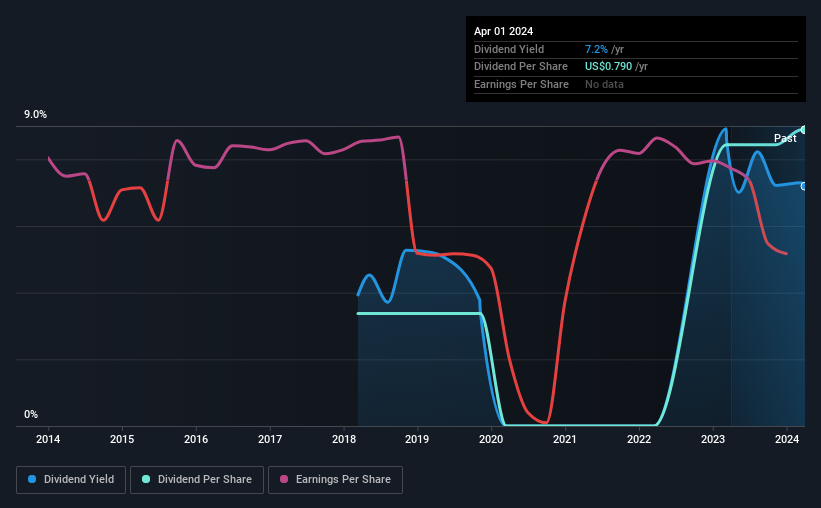Click the 2019 x-axis label
The width and height of the screenshot is (821, 508).
pos(417,439)
